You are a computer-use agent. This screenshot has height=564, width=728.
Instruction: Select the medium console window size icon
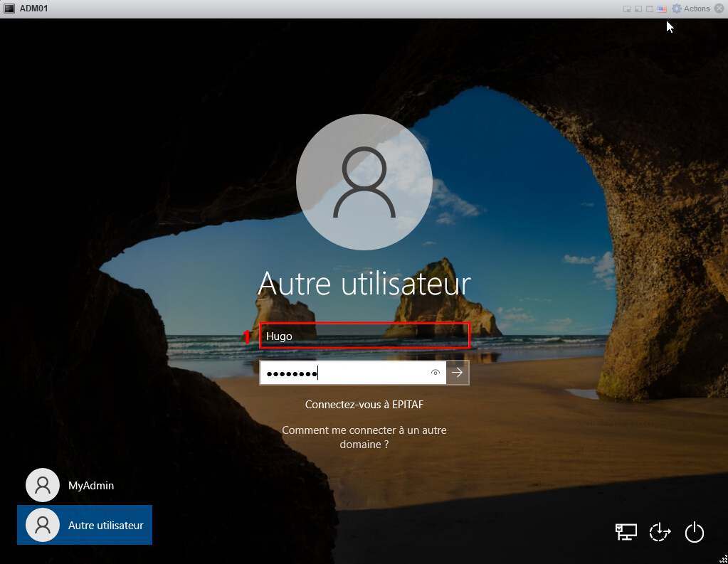[638, 9]
